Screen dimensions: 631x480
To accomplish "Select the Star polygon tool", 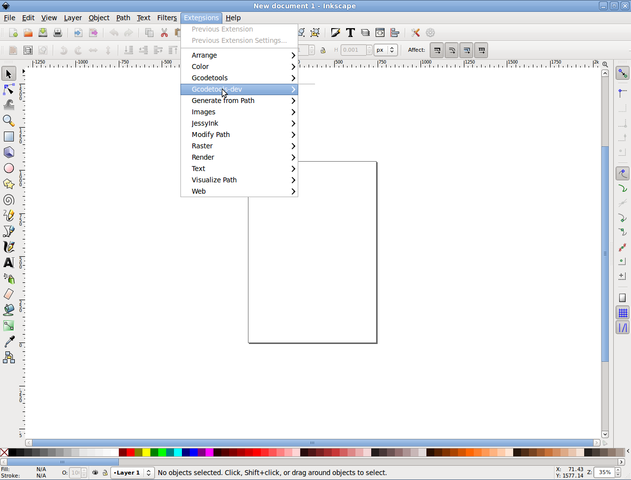I will pyautogui.click(x=8, y=184).
